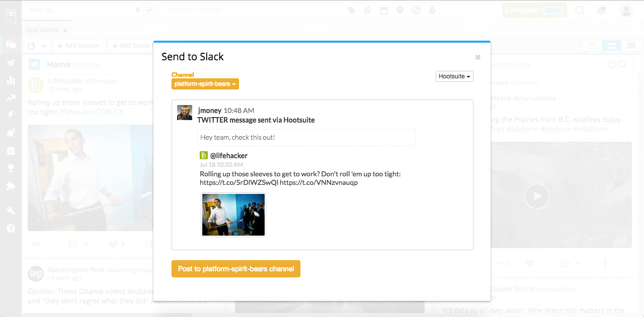Open the Hootsuite team dropdown
Screen dimensions: 644x317
(454, 76)
